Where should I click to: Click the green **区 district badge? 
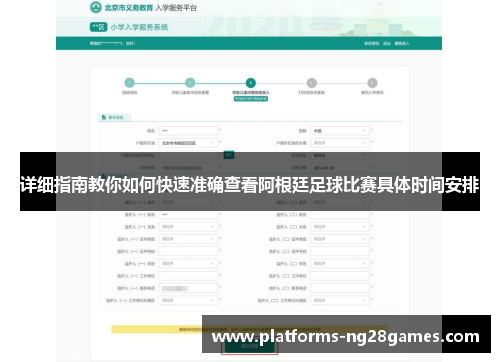click(x=98, y=27)
